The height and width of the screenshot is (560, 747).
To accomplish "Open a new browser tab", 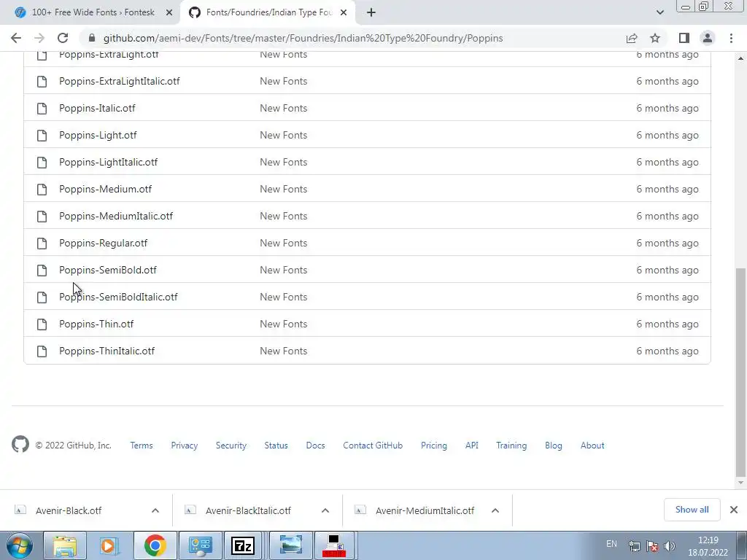I will [x=371, y=13].
